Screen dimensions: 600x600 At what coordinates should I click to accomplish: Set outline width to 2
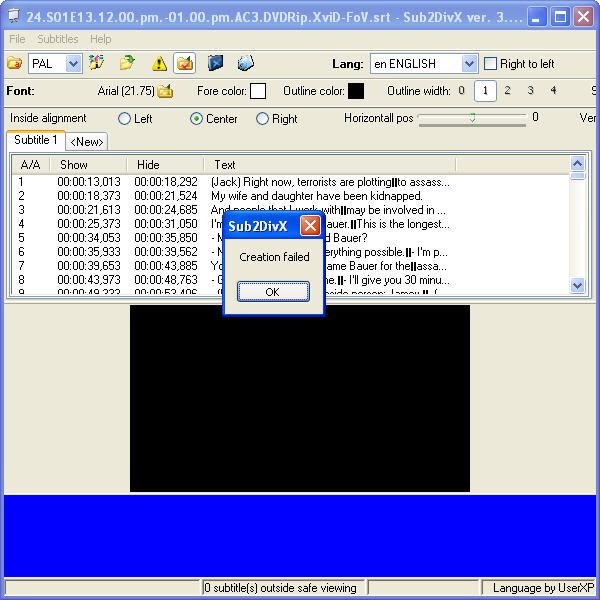coord(507,90)
